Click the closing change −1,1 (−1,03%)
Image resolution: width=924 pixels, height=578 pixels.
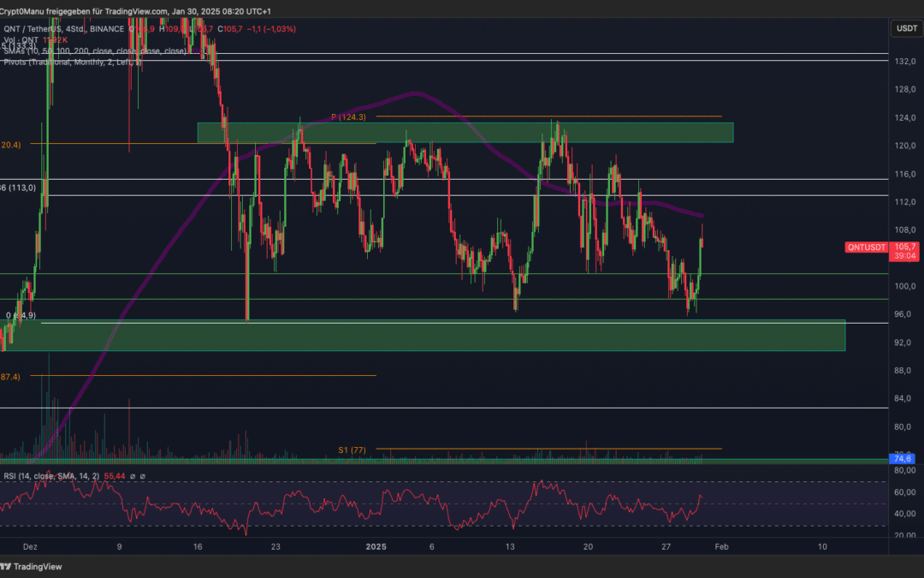click(x=271, y=29)
